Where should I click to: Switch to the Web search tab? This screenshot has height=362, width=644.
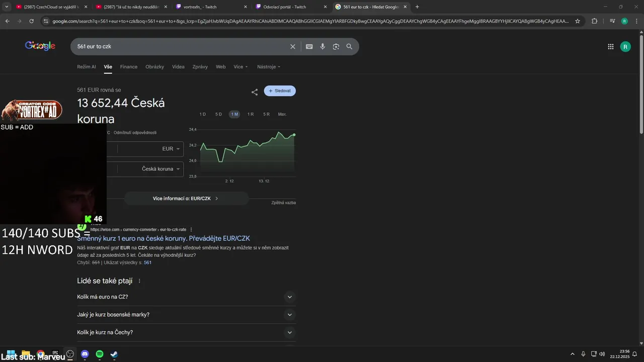[x=221, y=67]
